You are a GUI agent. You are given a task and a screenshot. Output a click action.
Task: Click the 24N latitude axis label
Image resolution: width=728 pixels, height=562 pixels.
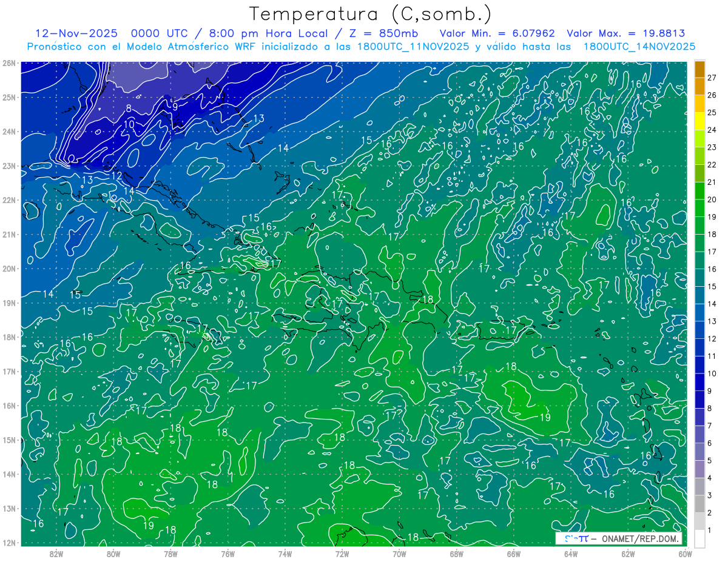(9, 132)
